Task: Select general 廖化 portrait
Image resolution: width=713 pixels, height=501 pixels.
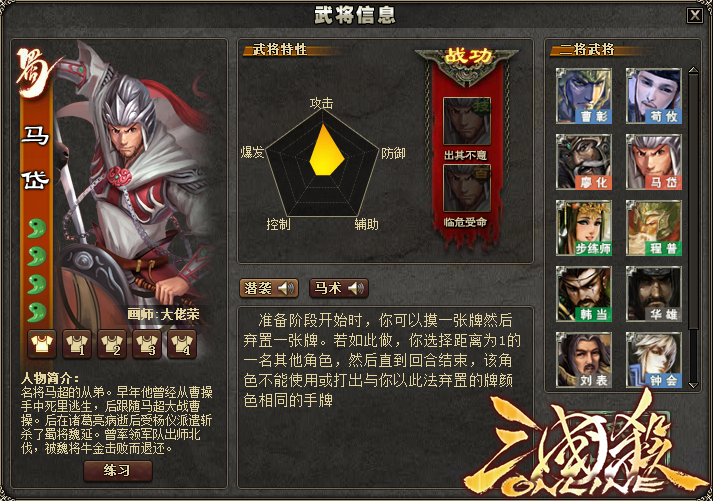Action: 584,162
